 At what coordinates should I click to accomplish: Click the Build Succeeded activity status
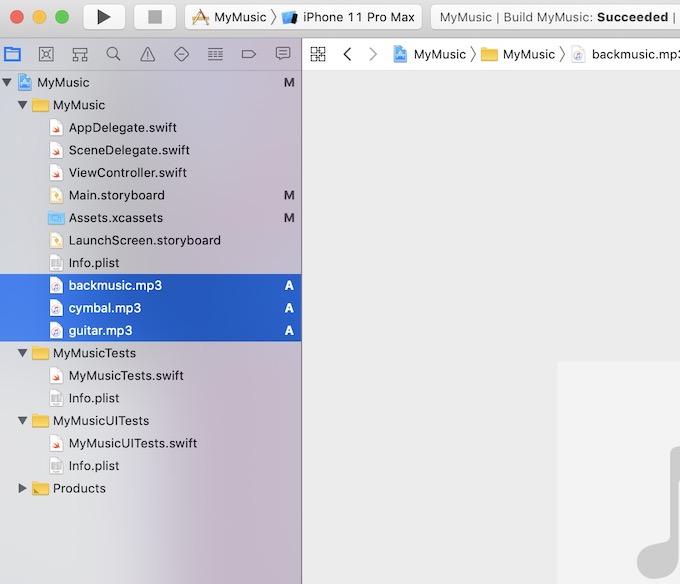[555, 17]
